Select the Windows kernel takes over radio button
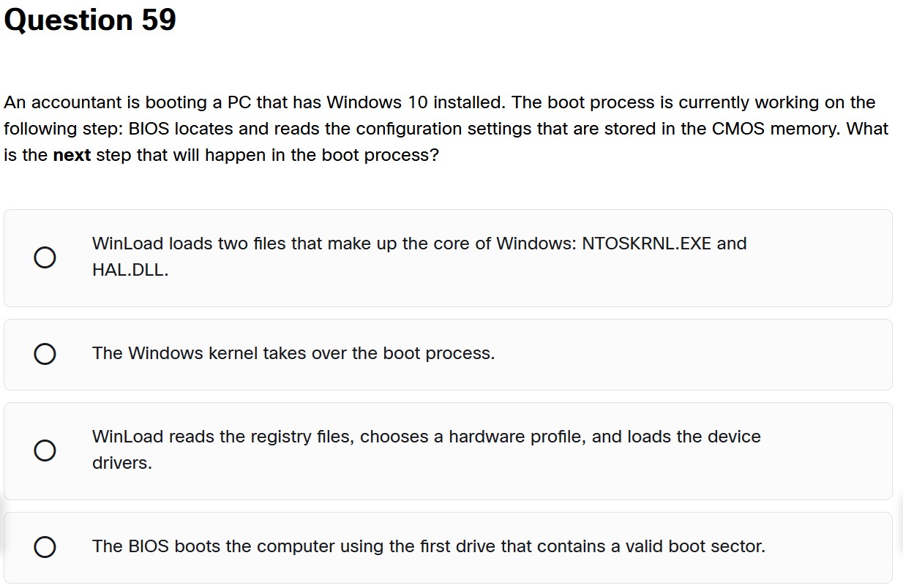The height and width of the screenshot is (588, 903). click(x=45, y=354)
